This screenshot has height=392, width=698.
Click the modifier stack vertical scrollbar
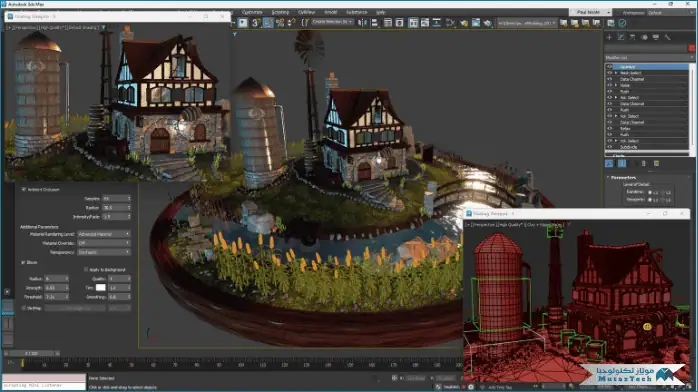[692, 107]
